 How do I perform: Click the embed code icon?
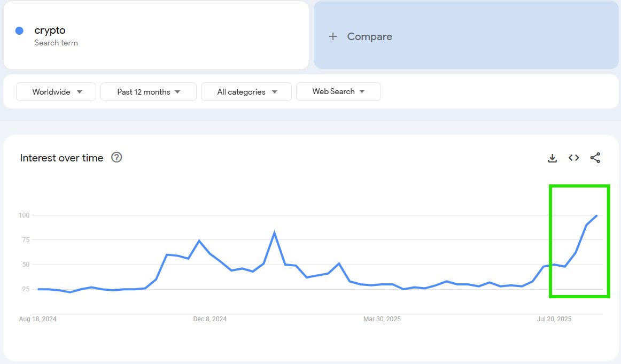coord(573,158)
